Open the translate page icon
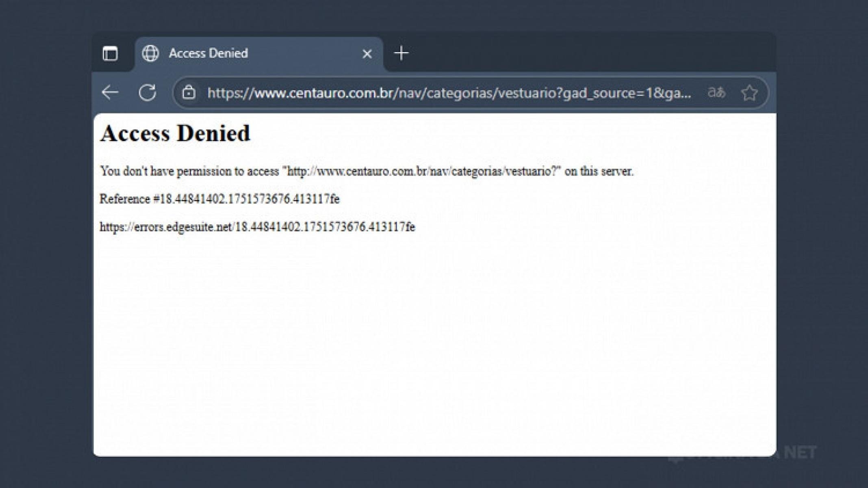 coord(716,93)
